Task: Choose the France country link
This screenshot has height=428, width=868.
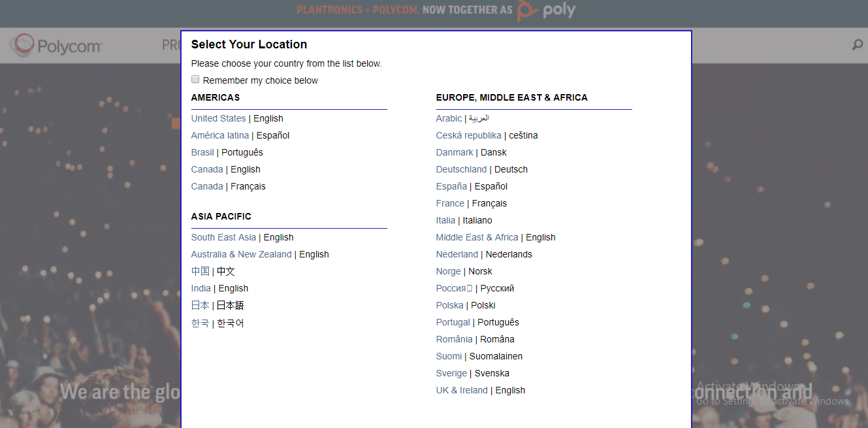Action: click(450, 203)
